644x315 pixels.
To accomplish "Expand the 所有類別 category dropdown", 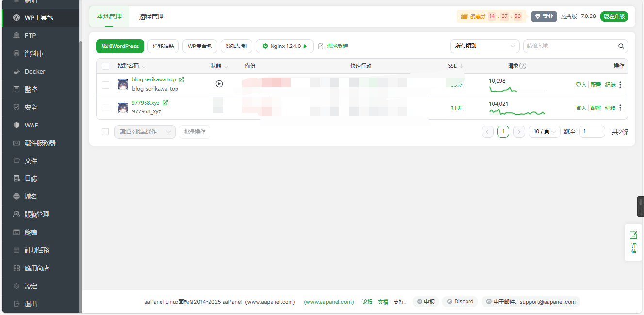I will point(484,46).
